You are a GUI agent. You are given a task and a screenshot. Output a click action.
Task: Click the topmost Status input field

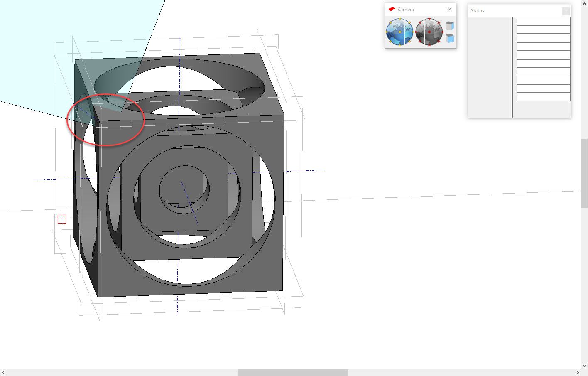coord(544,21)
